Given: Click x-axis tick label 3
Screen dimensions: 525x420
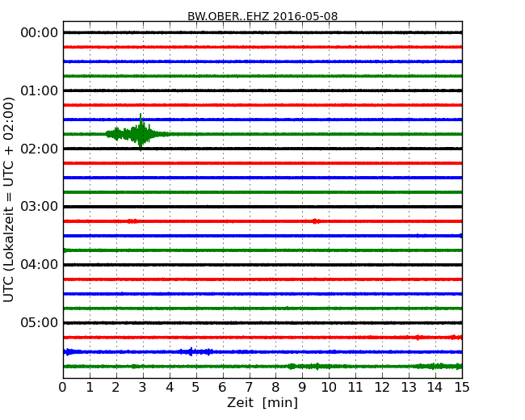Looking at the screenshot, I should coord(143,388).
